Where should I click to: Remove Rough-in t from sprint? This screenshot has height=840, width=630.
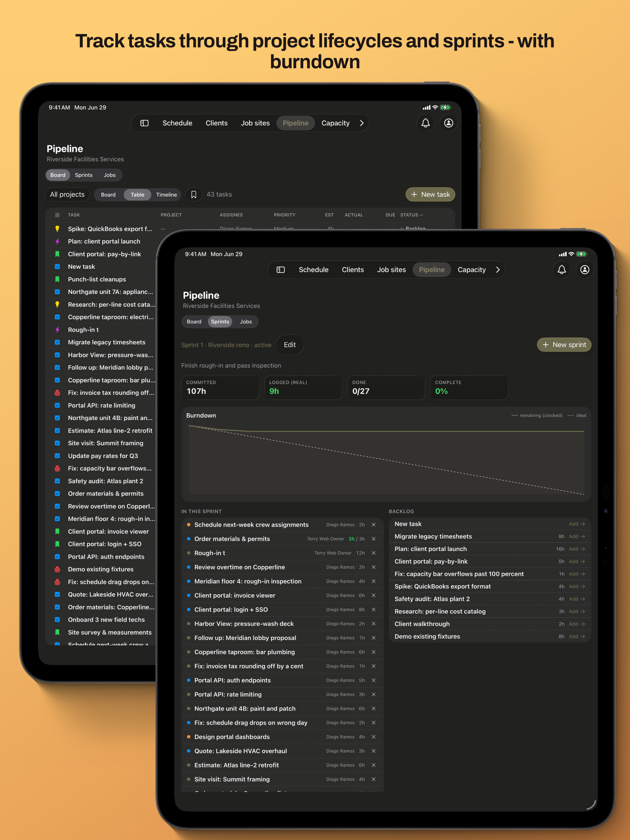pos(373,553)
